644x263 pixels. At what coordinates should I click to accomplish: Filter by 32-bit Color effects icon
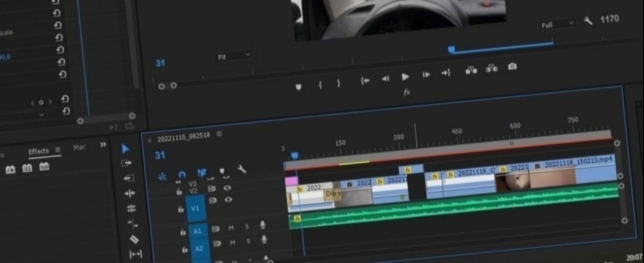pos(27,168)
